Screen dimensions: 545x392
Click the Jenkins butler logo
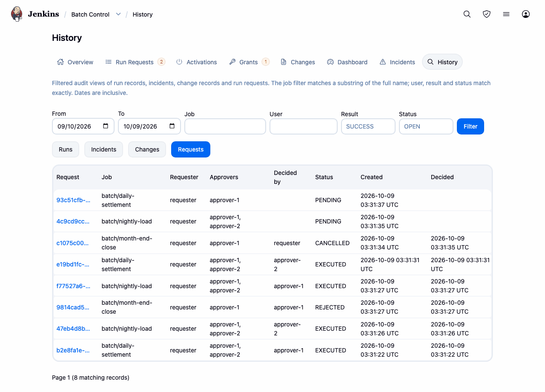(17, 14)
